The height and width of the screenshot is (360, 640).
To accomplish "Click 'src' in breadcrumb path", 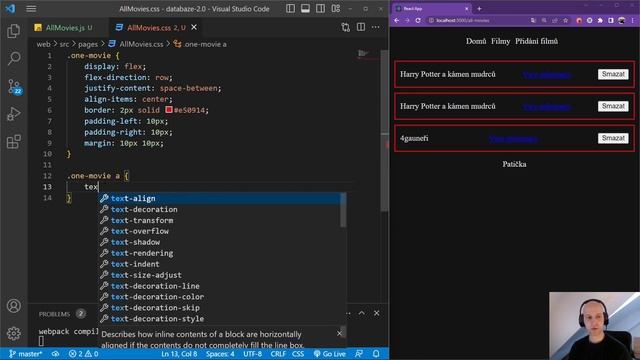I will point(64,44).
